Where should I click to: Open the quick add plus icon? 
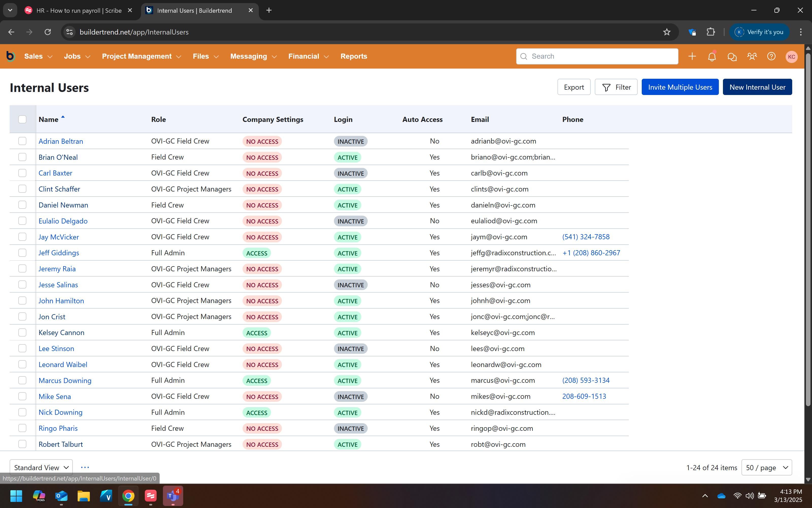(692, 56)
